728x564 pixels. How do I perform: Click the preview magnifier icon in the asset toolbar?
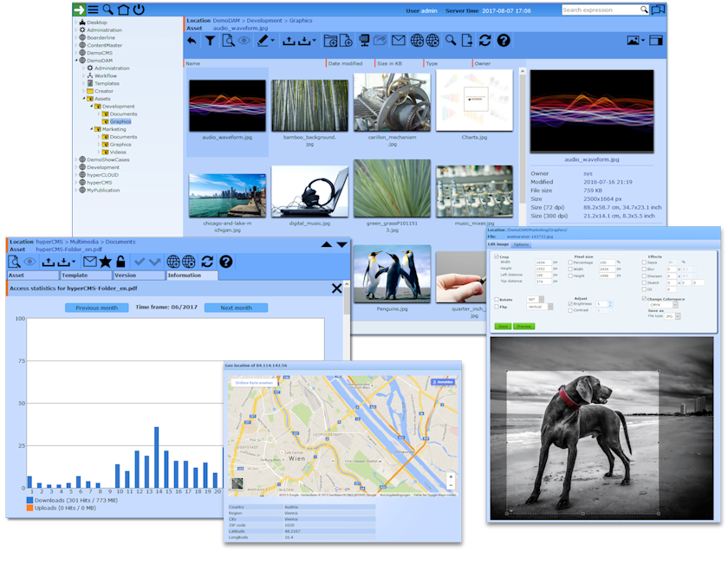pyautogui.click(x=14, y=262)
